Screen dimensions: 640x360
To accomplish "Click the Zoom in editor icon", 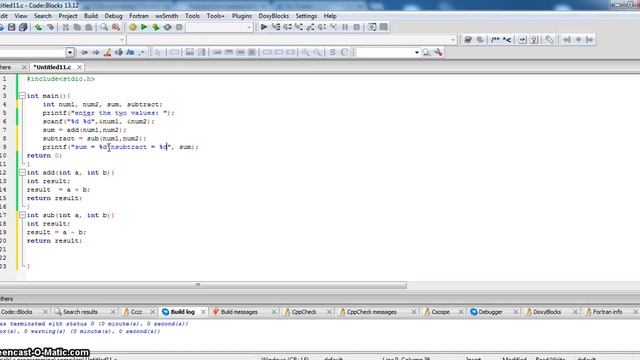I will pos(305,52).
